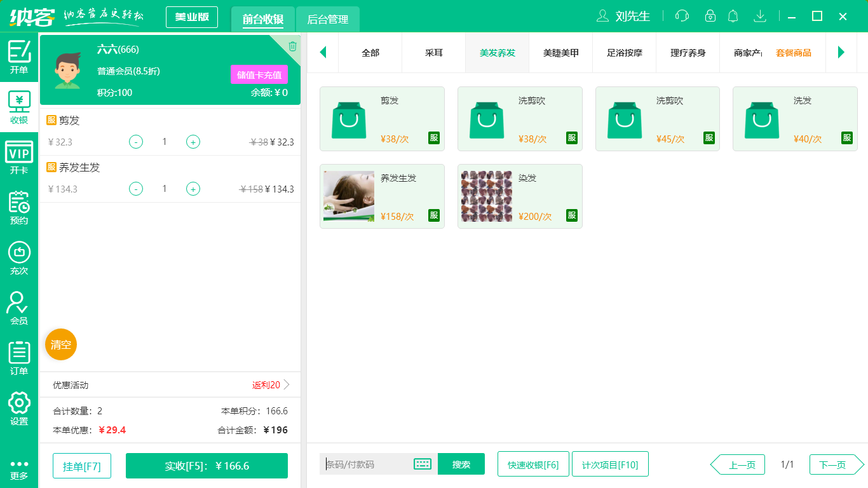Click the 快速收银[F6] button
868x488 pixels.
[x=533, y=464]
